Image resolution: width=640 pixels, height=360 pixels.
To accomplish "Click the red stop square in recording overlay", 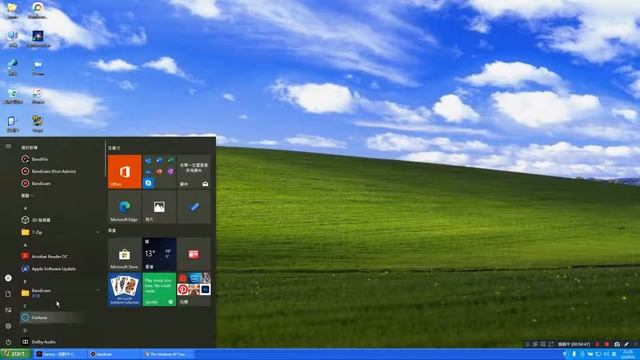I will tap(607, 344).
